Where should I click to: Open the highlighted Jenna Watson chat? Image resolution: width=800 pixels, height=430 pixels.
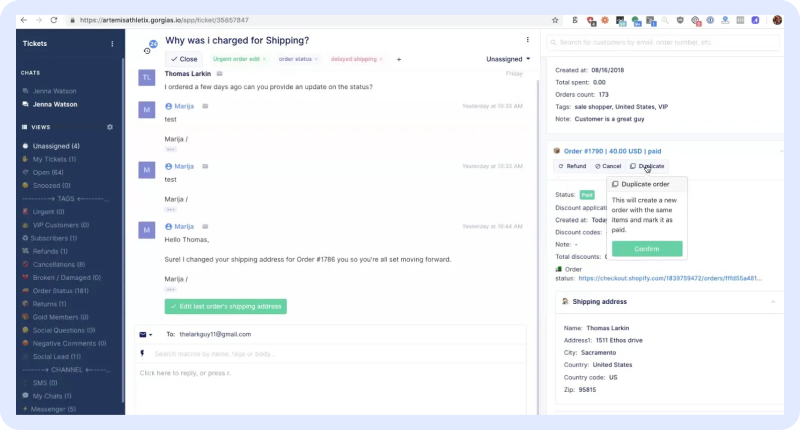click(55, 105)
